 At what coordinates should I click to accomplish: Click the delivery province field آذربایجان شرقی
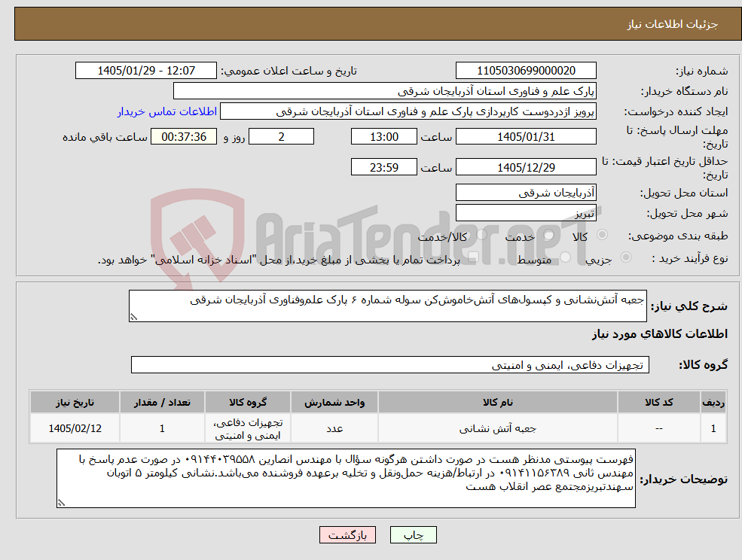526,193
